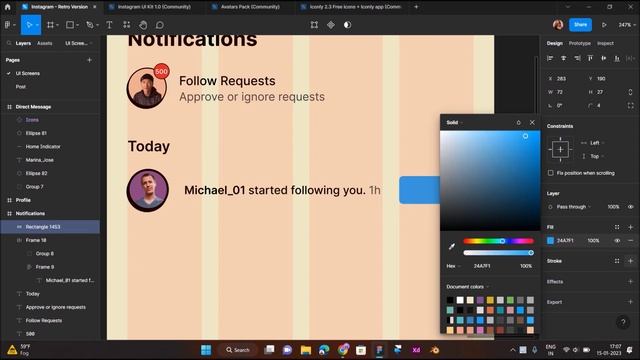Expand the Document colors dropdown
This screenshot has height=360, width=640.
pos(467,287)
